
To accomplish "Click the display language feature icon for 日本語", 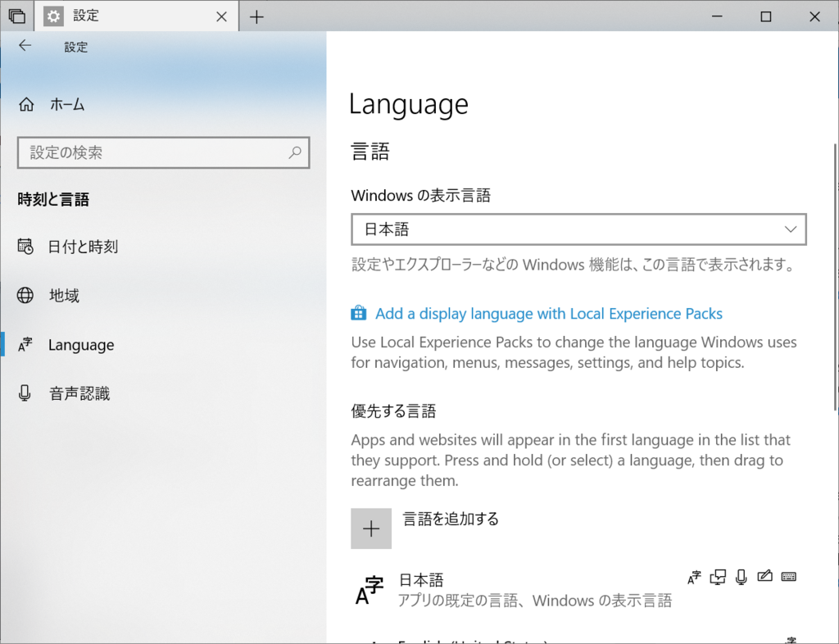I will (694, 577).
